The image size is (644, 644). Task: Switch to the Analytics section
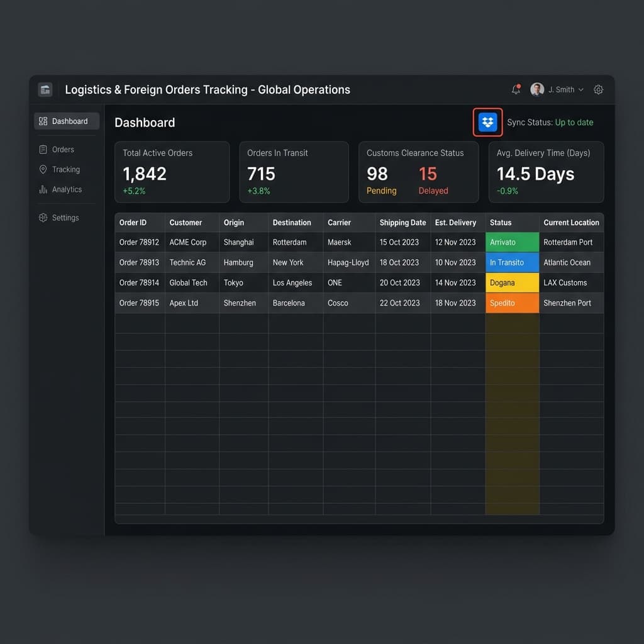coord(67,189)
